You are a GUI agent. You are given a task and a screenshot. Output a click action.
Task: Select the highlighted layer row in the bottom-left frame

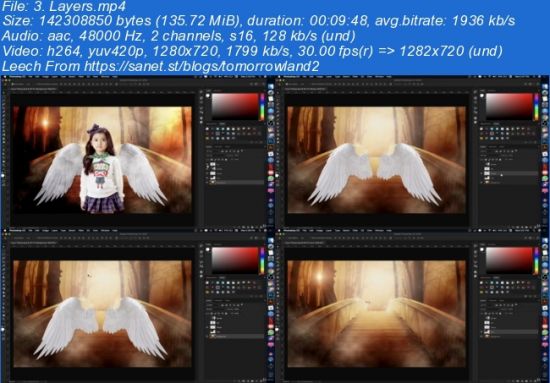pyautogui.click(x=235, y=336)
